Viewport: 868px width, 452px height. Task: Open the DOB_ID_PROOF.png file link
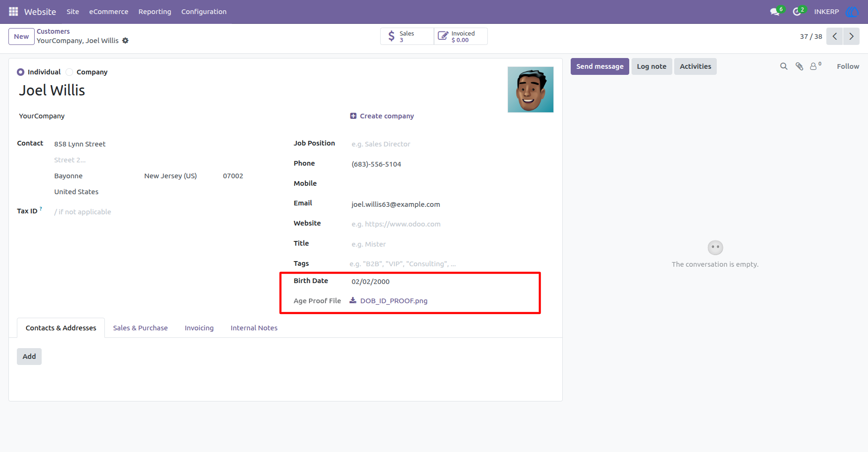click(394, 301)
